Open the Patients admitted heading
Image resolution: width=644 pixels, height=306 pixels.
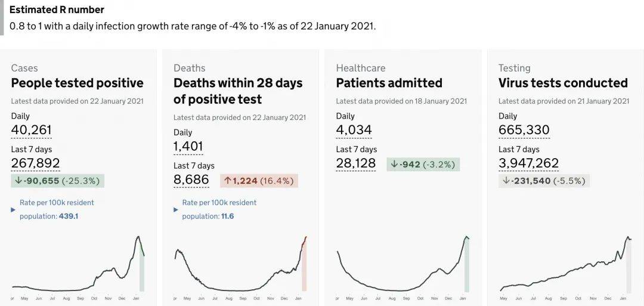pos(389,83)
